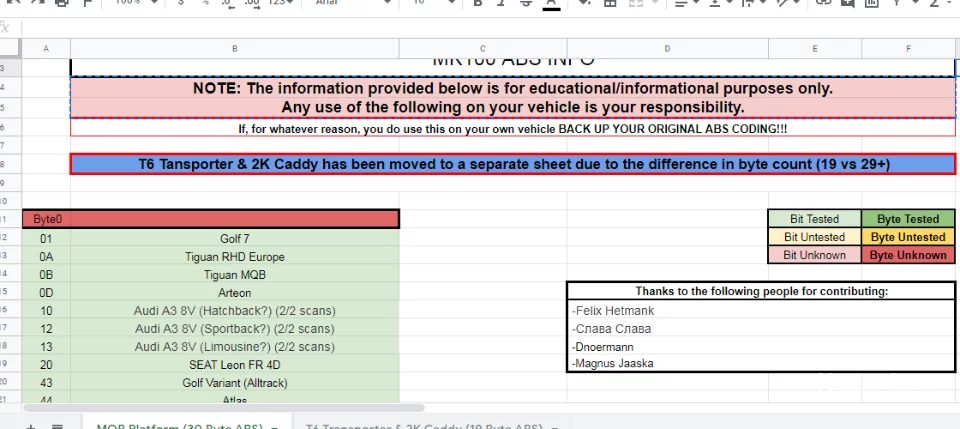This screenshot has height=429, width=960.
Task: Select column C header
Action: [483, 48]
